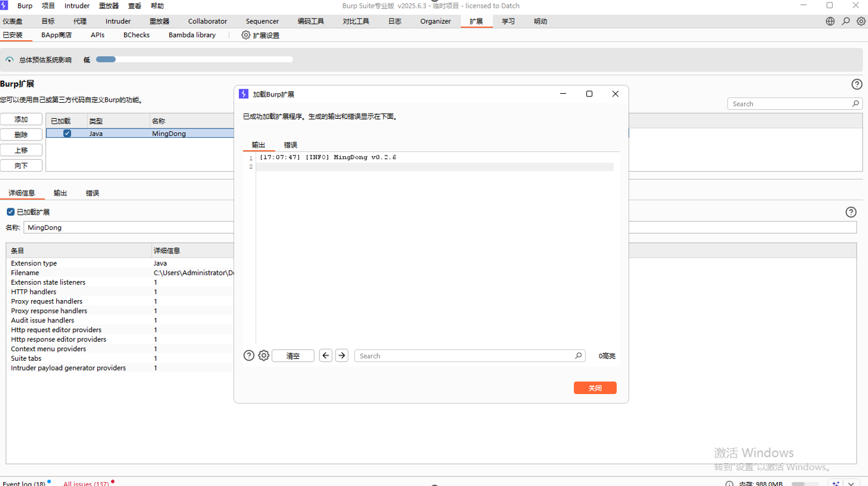
Task: Click the 类型 column header
Action: click(118, 121)
